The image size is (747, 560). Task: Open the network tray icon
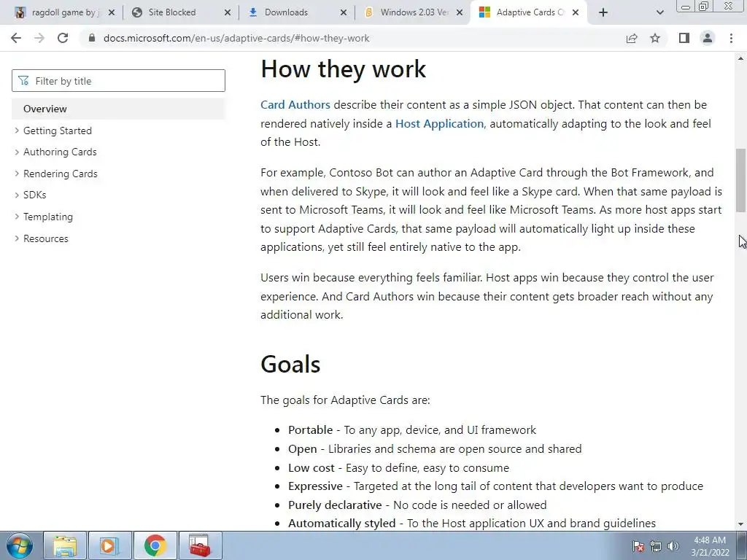click(656, 546)
